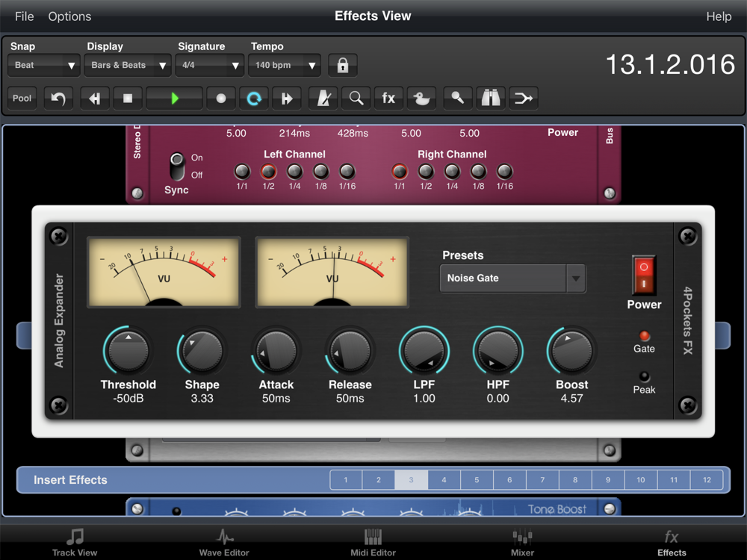Click the LPF knob
Screen dimensions: 747x560
(424, 351)
